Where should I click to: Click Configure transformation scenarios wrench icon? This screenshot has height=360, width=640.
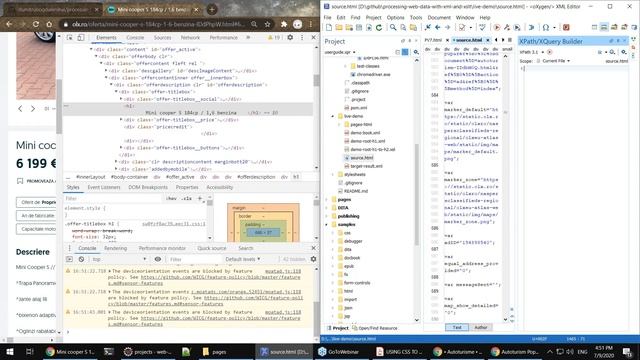507,27
